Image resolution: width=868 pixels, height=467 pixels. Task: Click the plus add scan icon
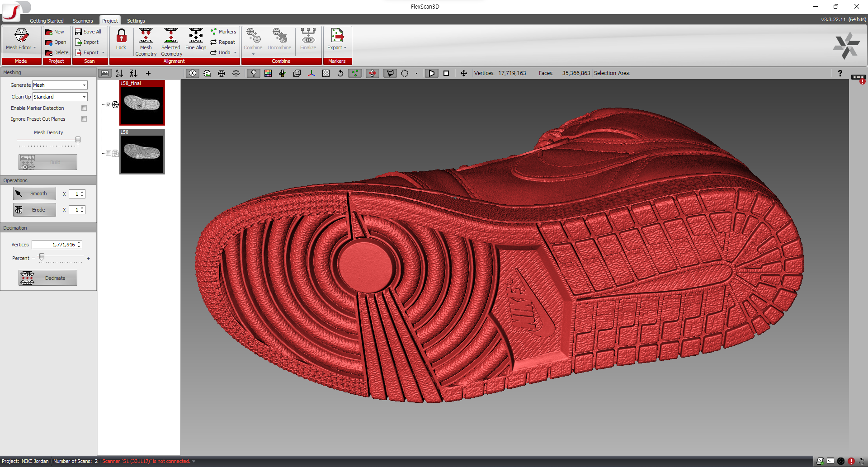148,73
